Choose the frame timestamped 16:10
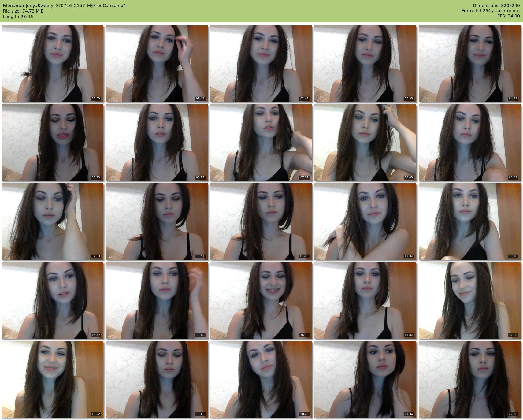 point(261,300)
